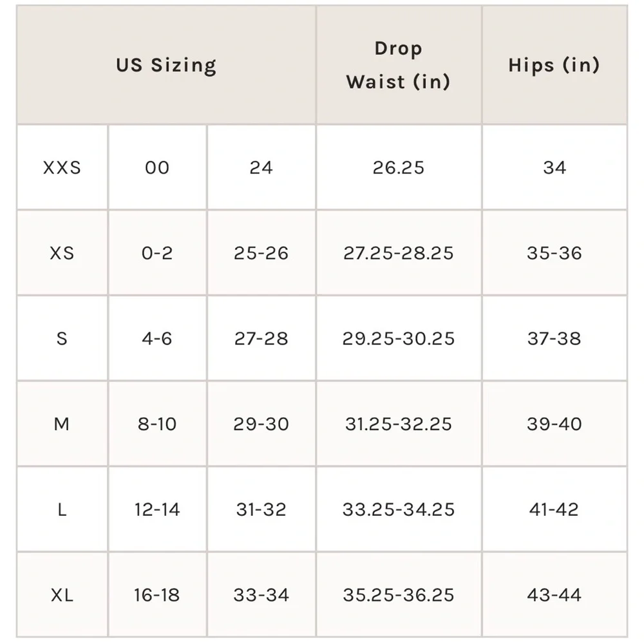Select the 35.25-36.25 drop waist cell
Screen dimensions: 644x644
point(398,595)
